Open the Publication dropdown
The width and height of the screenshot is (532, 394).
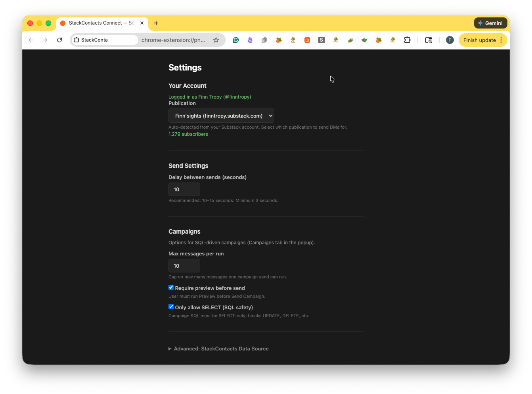[221, 116]
